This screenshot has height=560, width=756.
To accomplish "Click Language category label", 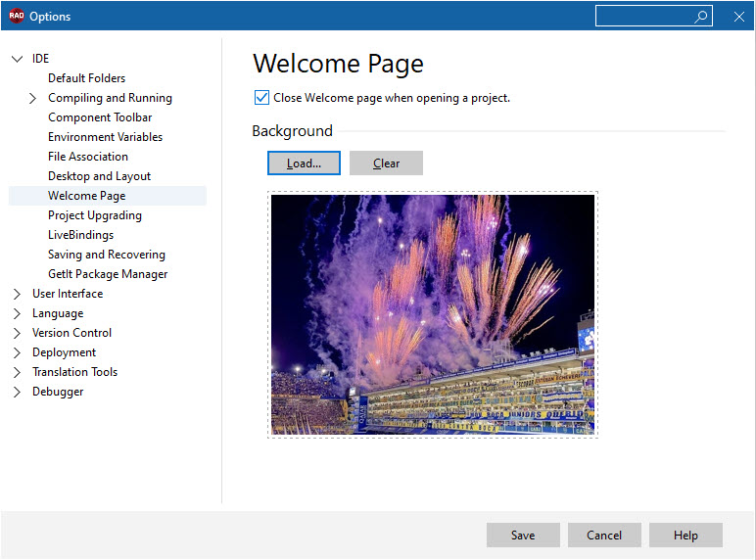I will (x=58, y=313).
